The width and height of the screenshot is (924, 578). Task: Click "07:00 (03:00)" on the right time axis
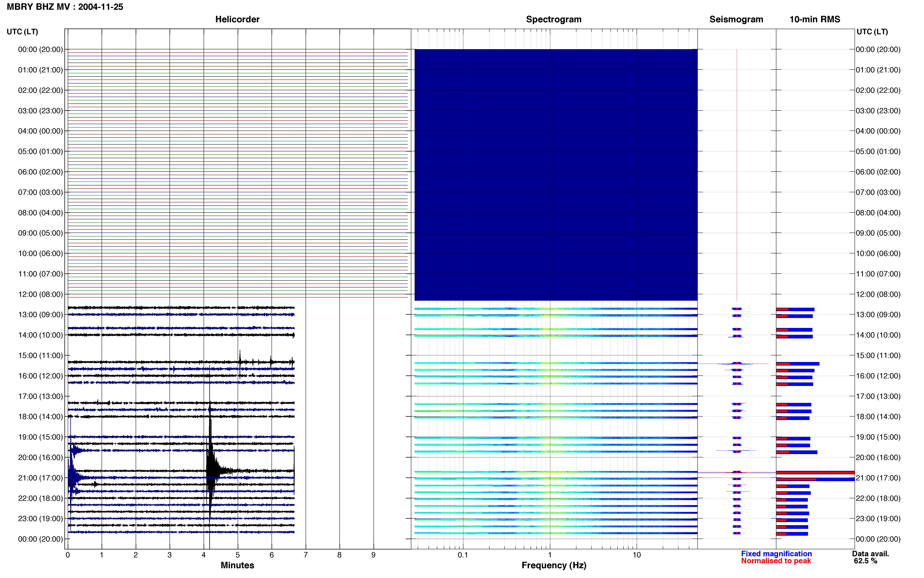tap(878, 192)
